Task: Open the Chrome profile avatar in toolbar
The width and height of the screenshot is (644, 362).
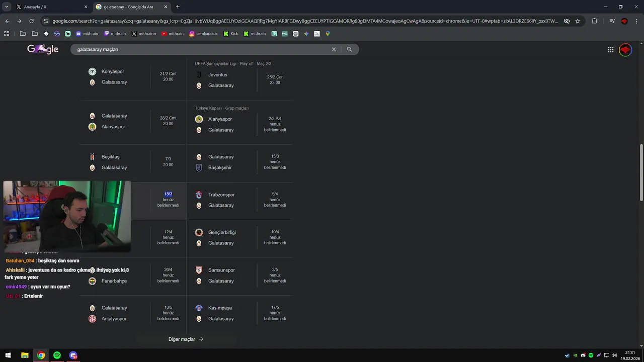Action: pos(624,21)
